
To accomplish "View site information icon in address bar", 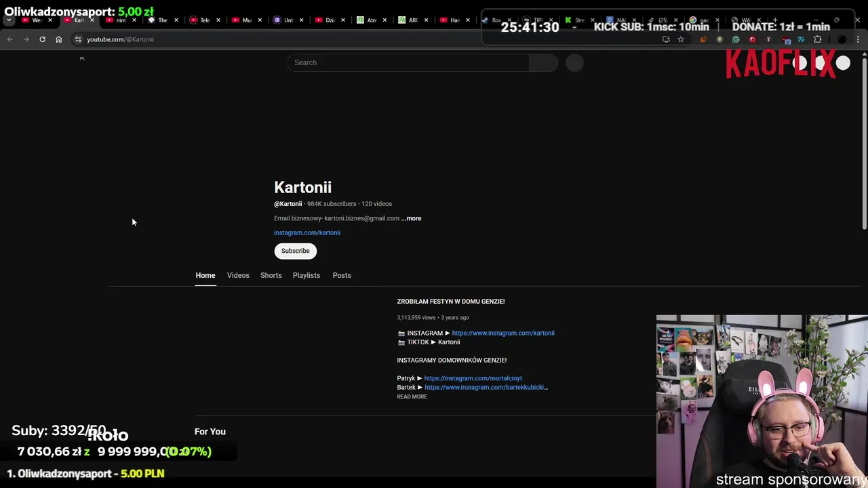I will coord(78,39).
